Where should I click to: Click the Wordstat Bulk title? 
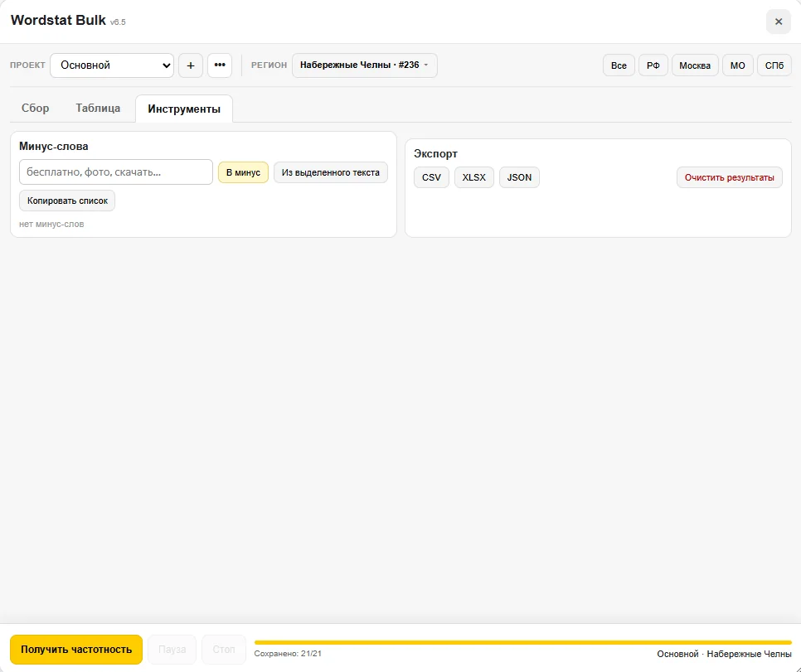(58, 21)
